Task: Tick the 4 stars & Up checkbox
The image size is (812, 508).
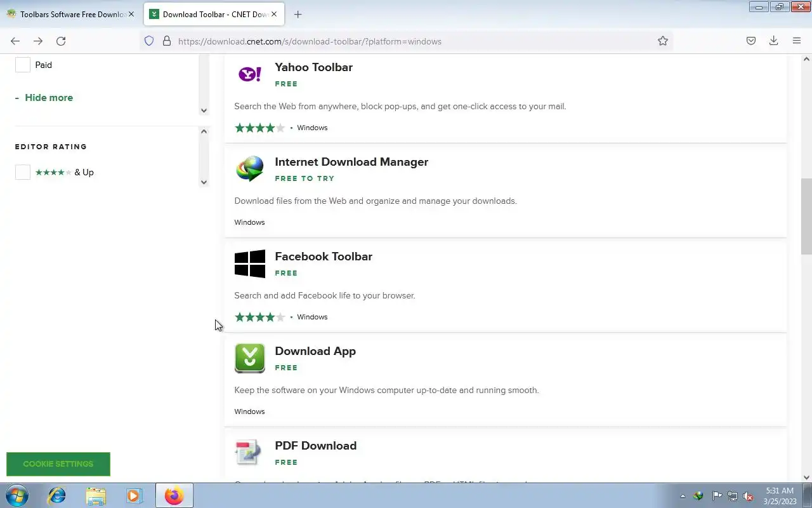Action: pos(23,172)
